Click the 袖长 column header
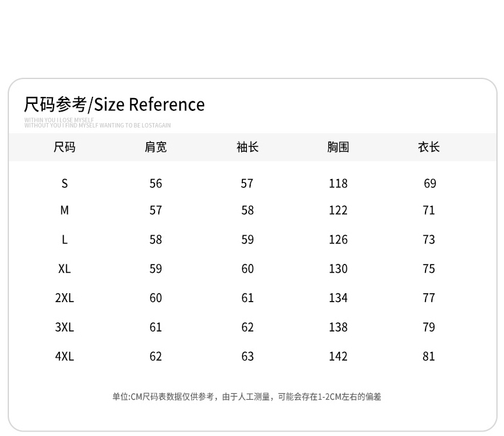Viewport: 504px width, 436px height. (x=248, y=147)
